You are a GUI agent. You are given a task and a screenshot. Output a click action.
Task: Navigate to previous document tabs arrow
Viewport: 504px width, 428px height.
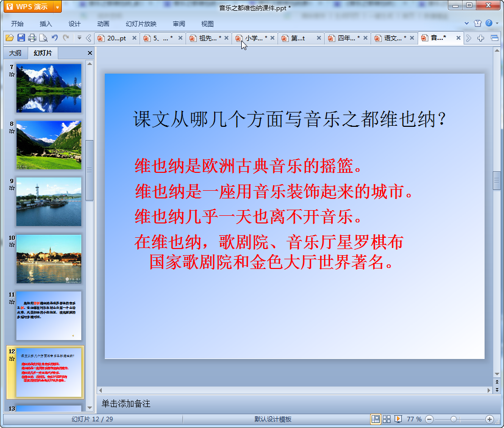coord(89,38)
